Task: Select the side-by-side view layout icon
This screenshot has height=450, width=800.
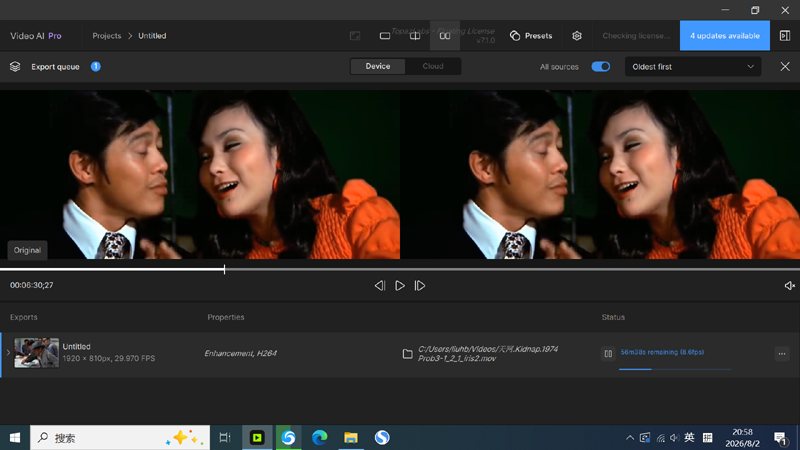Action: [x=445, y=36]
